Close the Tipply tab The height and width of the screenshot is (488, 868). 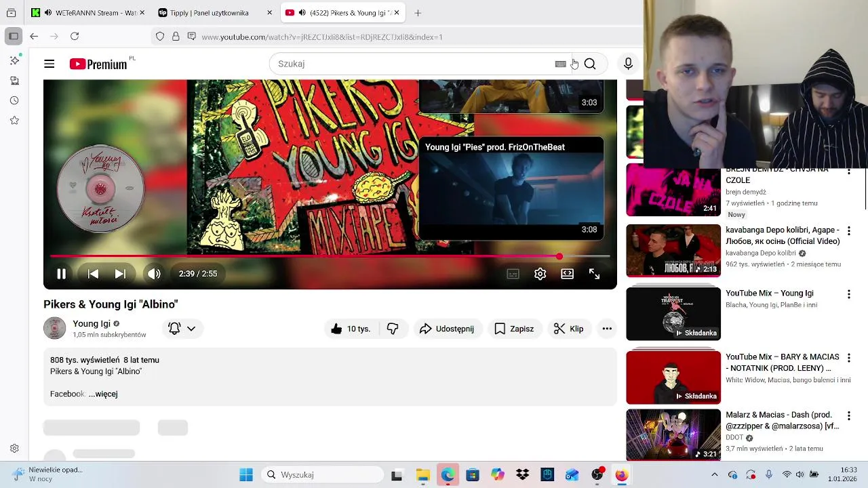(x=269, y=13)
